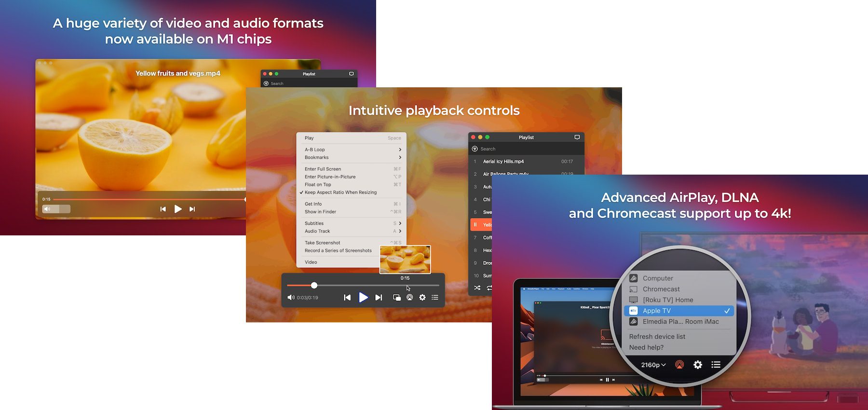
Task: Open settings gear in the center playback bar
Action: coord(422,298)
